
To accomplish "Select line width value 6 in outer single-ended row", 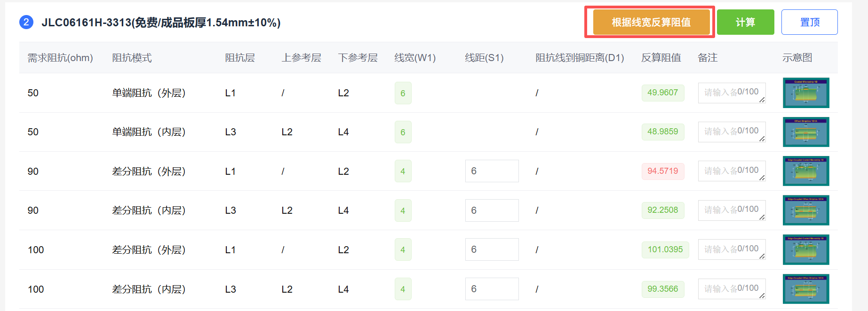I will click(403, 93).
